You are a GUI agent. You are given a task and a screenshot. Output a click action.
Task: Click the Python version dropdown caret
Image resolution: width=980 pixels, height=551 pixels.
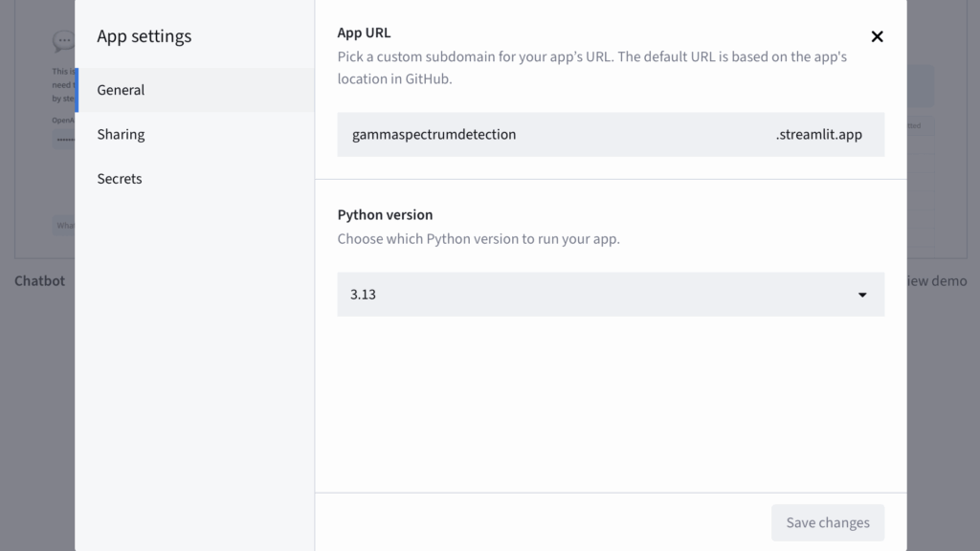coord(862,295)
